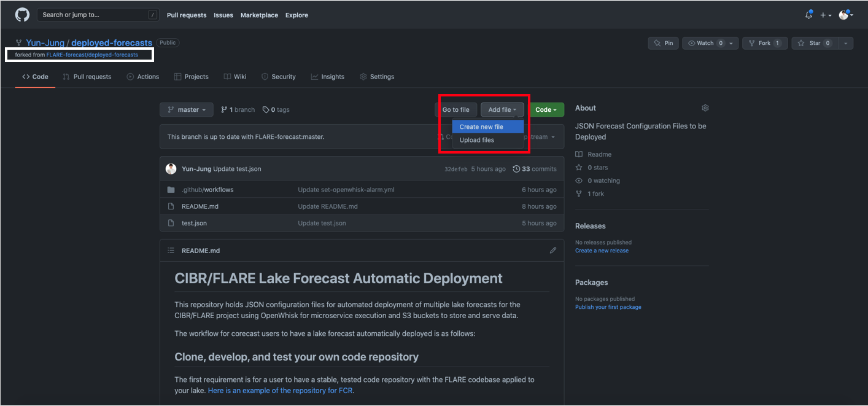Screen dimensions: 868x406
Task: Open the example FCR repository link
Action: point(281,391)
